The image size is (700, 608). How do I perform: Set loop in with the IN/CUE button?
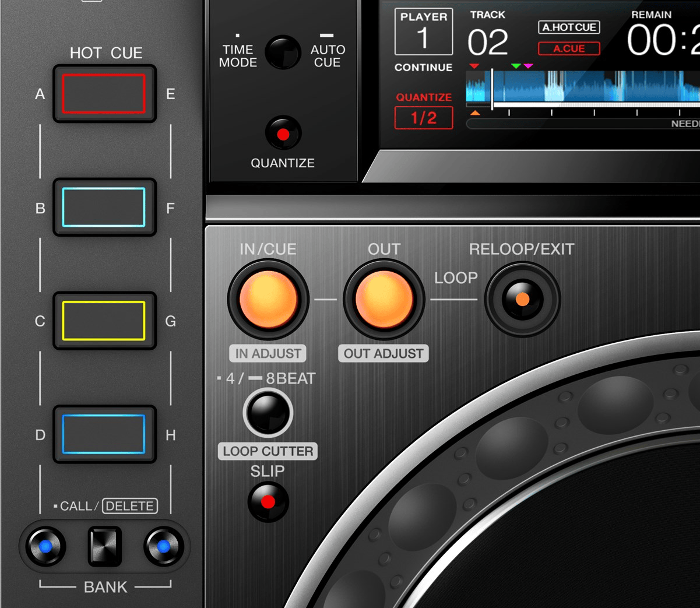[268, 299]
